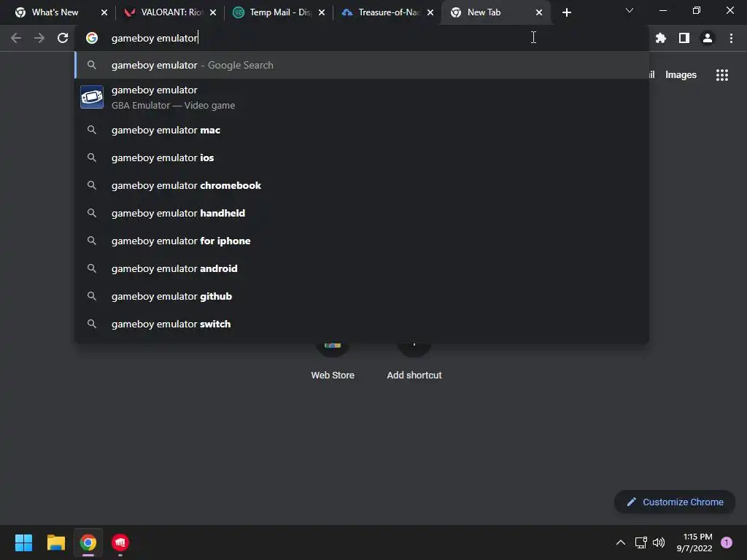The image size is (747, 560).
Task: Pick the 'gameboy emulator android' suggestion
Action: pos(362,268)
